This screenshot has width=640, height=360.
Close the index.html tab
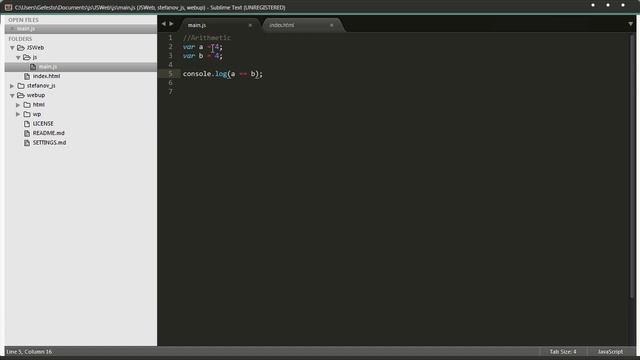coord(331,25)
